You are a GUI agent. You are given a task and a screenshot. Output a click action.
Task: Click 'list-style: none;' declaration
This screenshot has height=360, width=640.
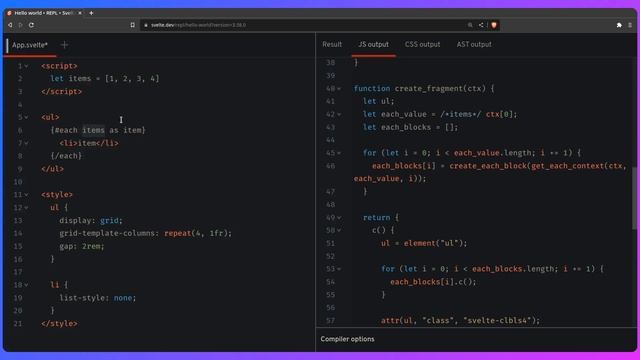click(98, 298)
